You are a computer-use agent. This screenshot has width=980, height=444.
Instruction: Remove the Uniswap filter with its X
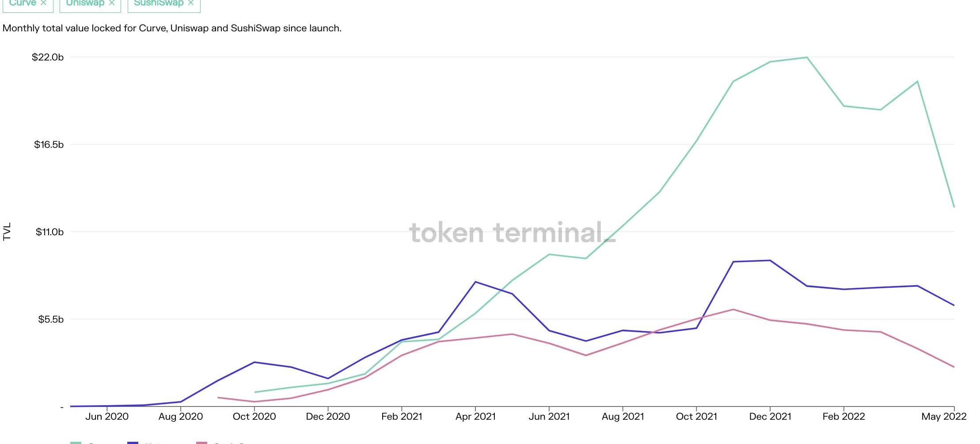pyautogui.click(x=112, y=3)
